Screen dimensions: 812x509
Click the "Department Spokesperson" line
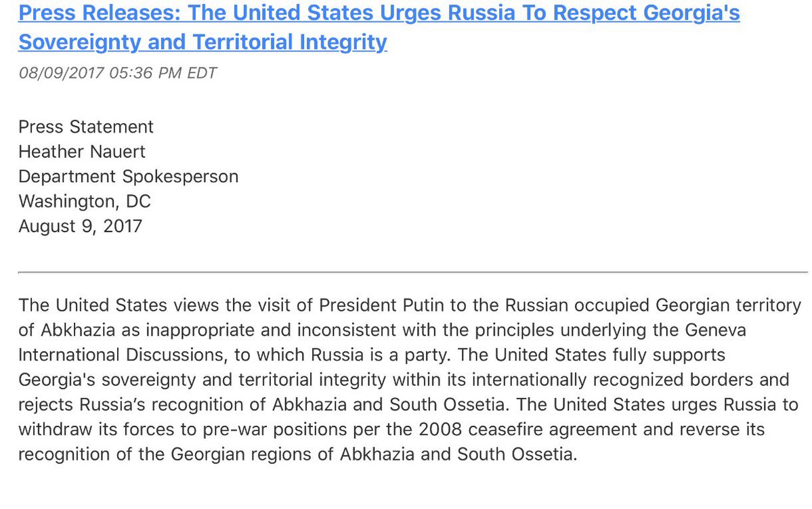(x=128, y=177)
